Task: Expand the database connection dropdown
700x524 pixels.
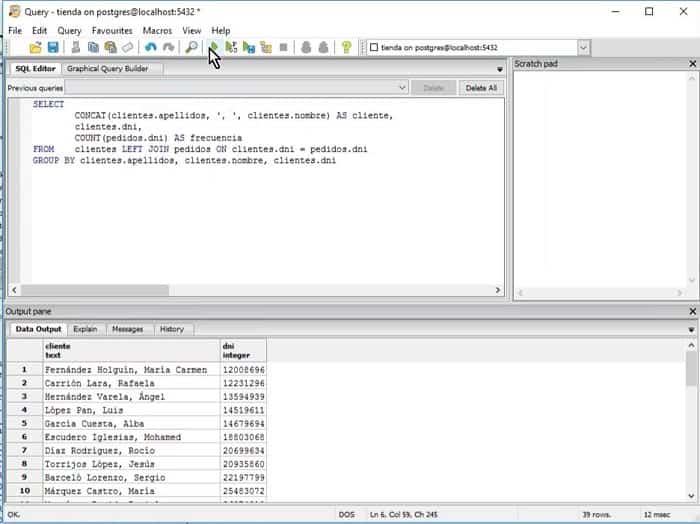Action: coord(583,47)
